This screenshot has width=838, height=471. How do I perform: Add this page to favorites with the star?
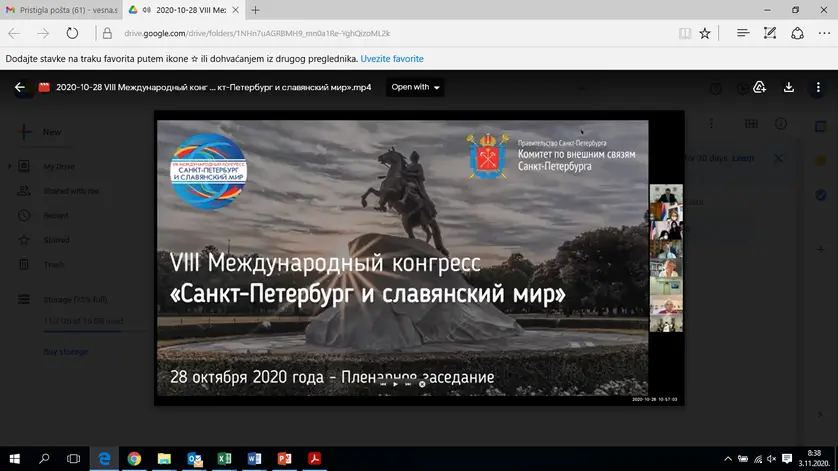tap(705, 33)
